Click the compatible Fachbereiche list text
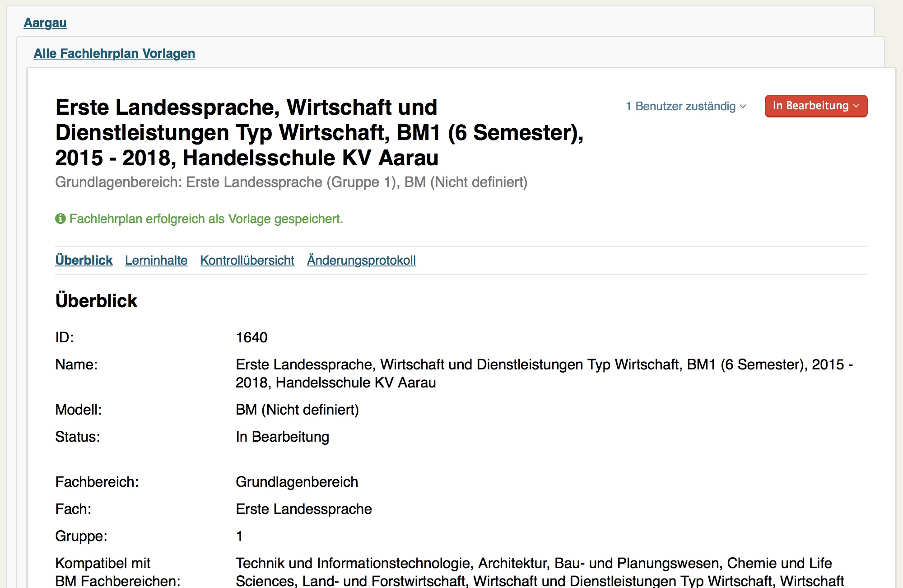903x588 pixels. [540, 572]
